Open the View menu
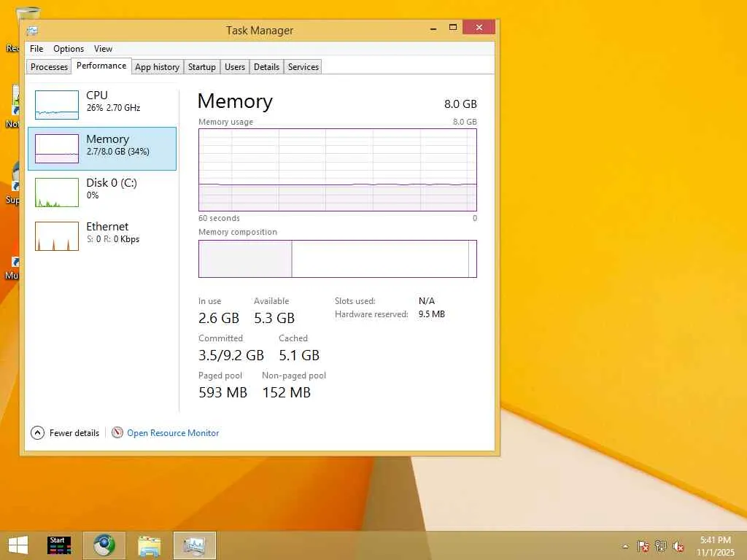 [x=103, y=49]
